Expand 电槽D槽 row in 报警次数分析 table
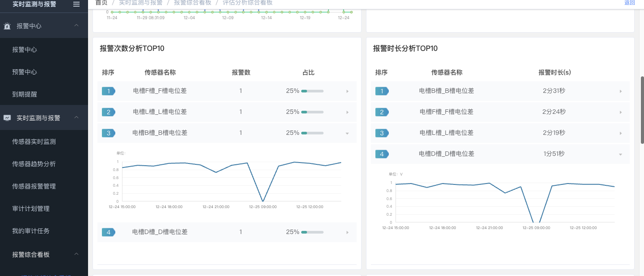Viewport: 644px width, 276px height. [x=347, y=233]
